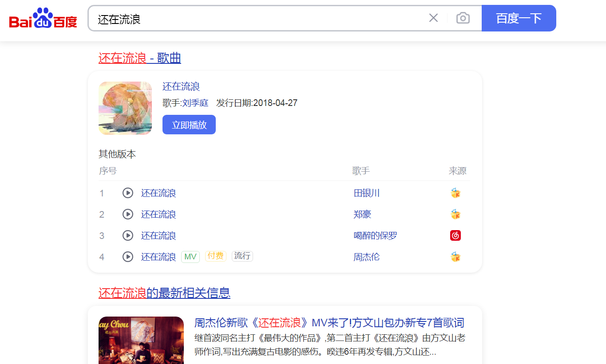The height and width of the screenshot is (364, 606).
Task: Click the MV tag on 周杰伦's track
Action: tap(190, 256)
